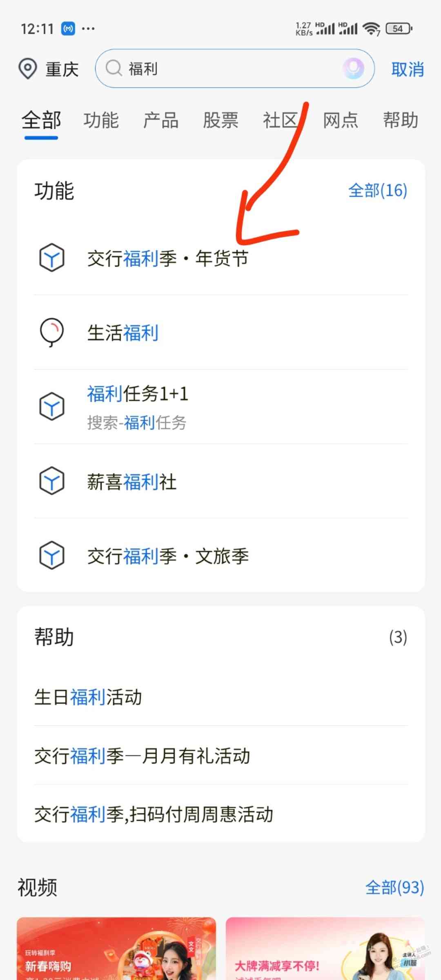Open the 新春嗨购 video thumbnail

(116, 948)
